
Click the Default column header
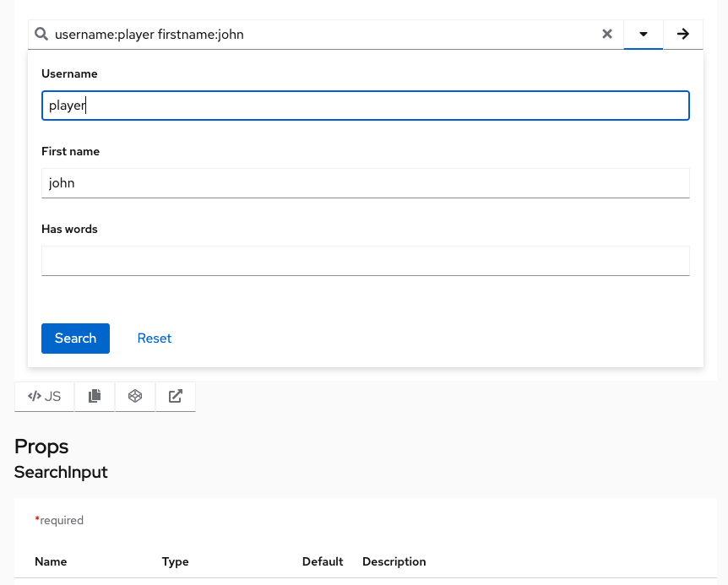(323, 561)
